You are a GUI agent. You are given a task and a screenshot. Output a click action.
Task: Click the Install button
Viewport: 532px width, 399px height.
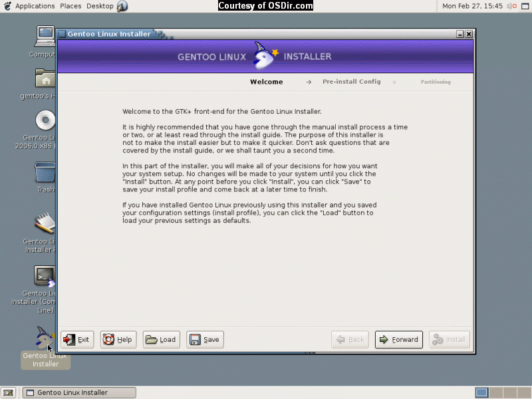click(450, 340)
